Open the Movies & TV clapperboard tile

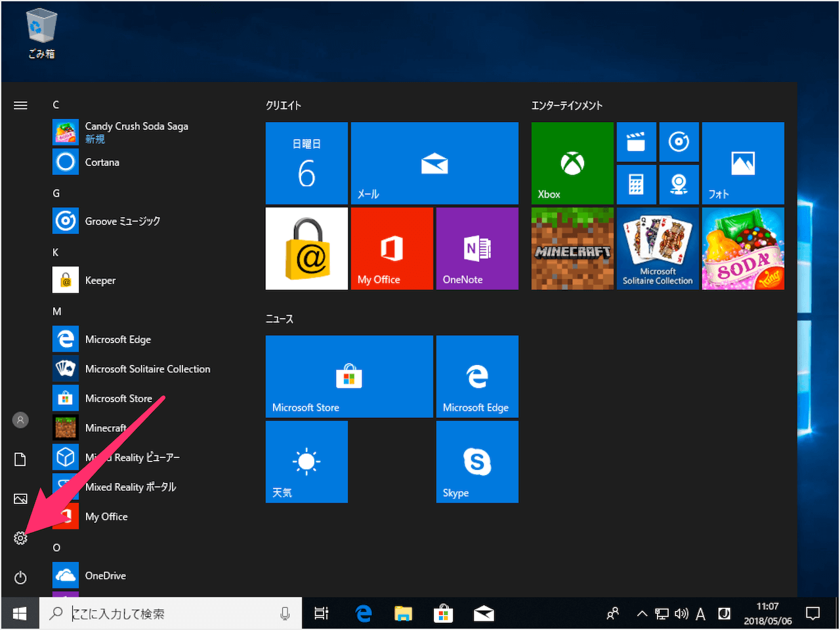click(x=637, y=142)
